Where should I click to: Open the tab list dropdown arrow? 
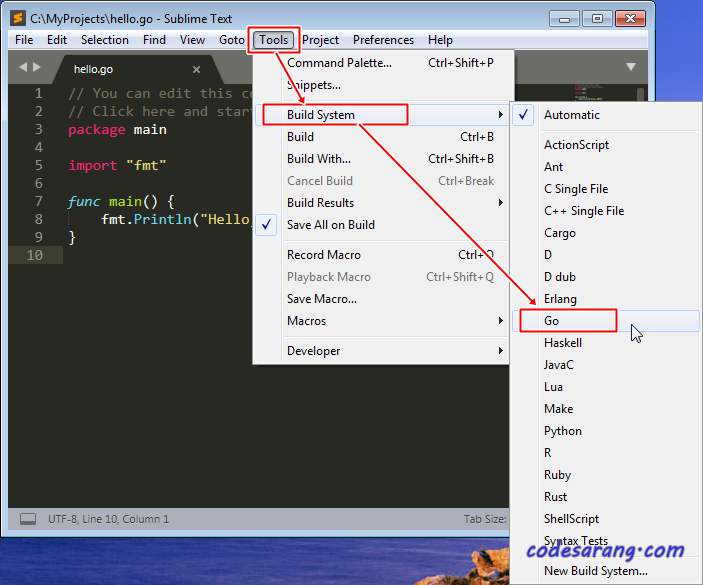(631, 67)
